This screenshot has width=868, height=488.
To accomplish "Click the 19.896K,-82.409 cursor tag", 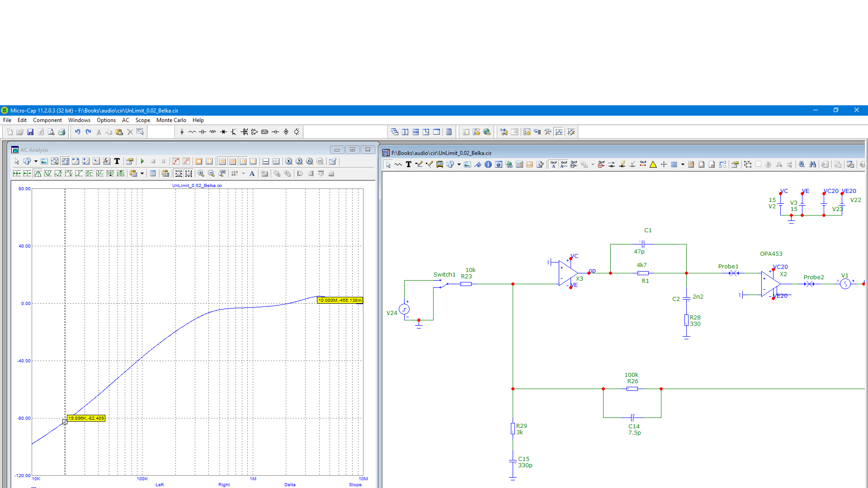I will [x=86, y=418].
